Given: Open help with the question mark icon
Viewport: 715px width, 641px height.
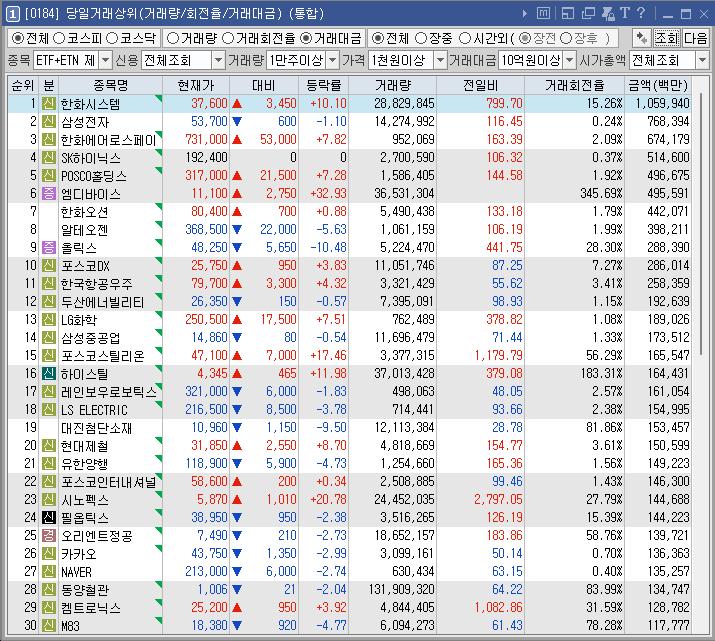Looking at the screenshot, I should tap(641, 13).
